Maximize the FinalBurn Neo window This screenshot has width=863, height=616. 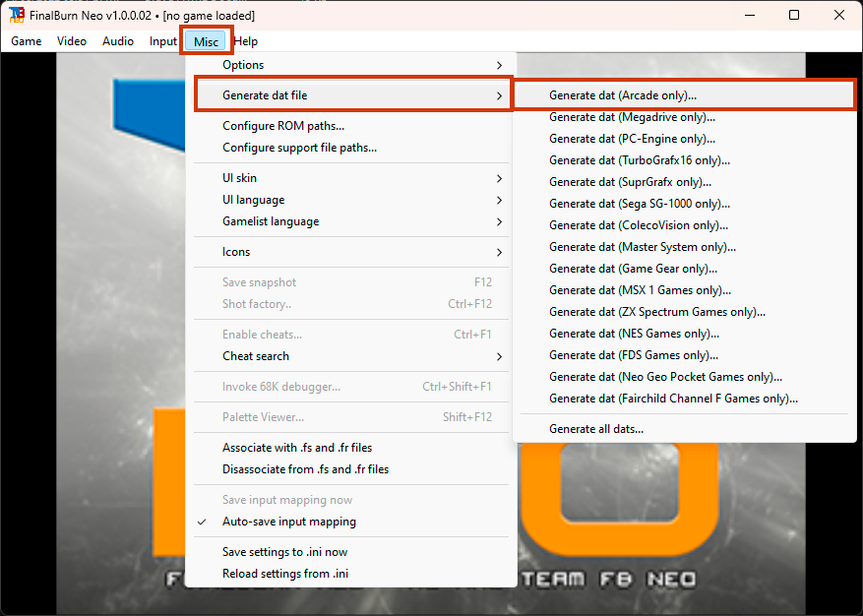794,15
